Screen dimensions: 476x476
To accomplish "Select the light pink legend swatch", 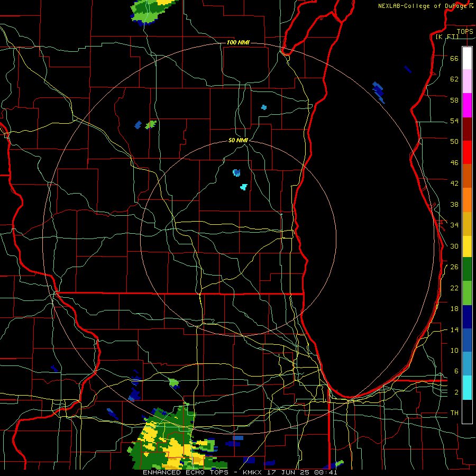I will [467, 81].
